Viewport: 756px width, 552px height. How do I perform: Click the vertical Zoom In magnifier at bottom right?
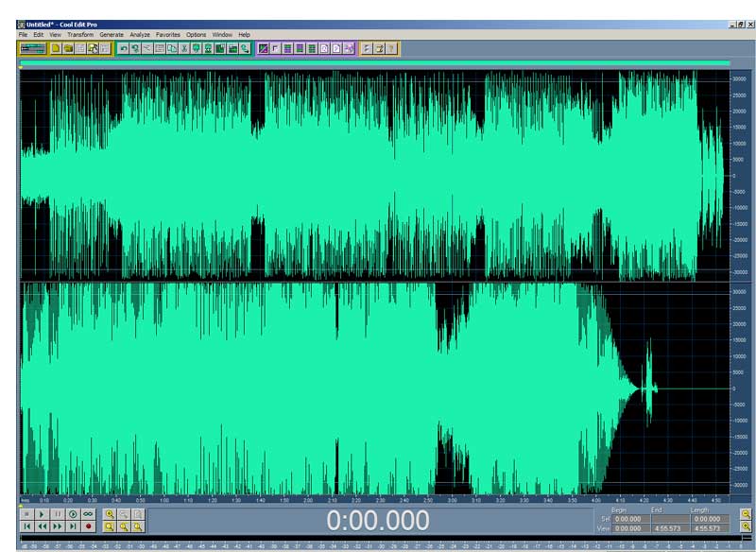(746, 526)
